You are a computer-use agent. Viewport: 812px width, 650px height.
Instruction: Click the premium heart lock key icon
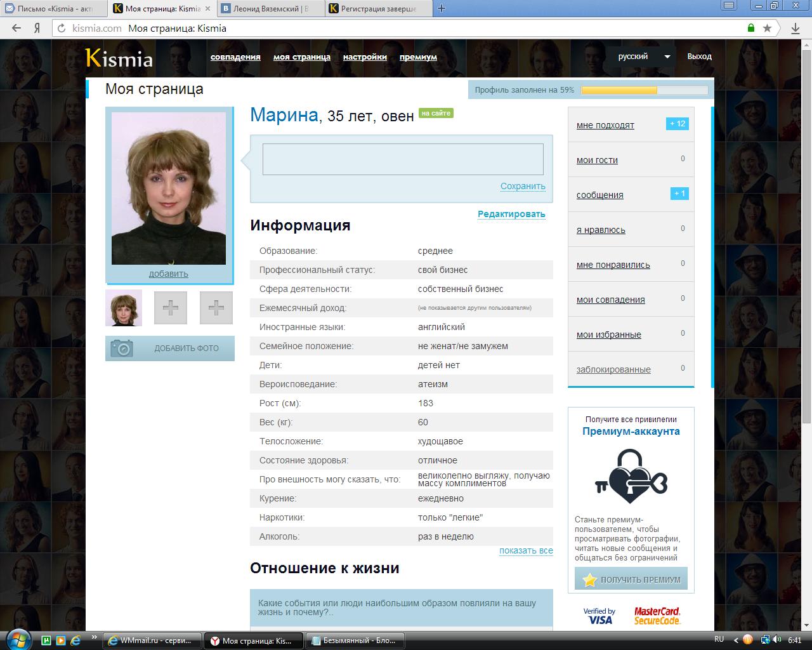pyautogui.click(x=631, y=477)
